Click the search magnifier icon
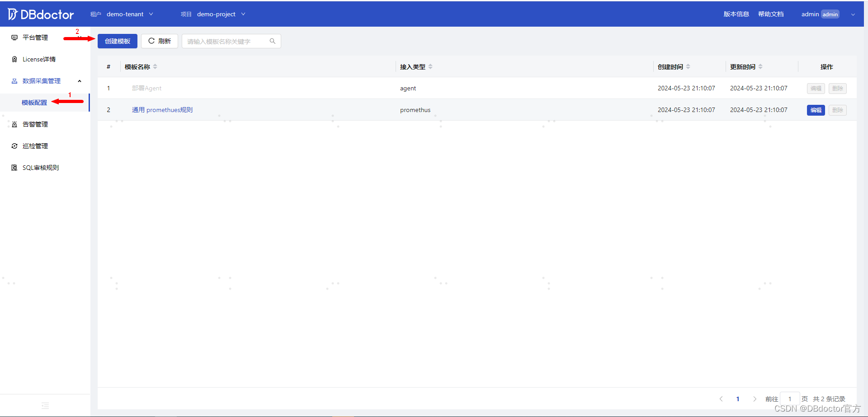 273,41
